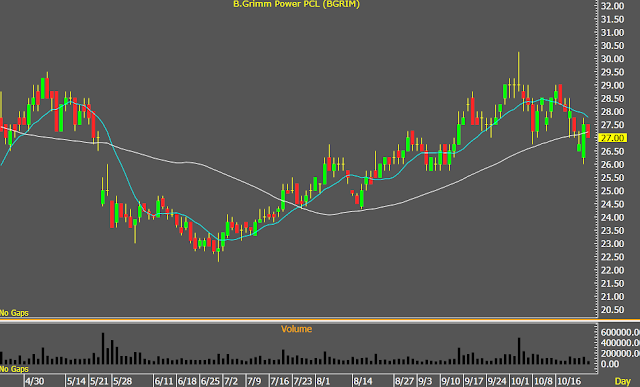Select the 6/18 date marker
Image resolution: width=640 pixels, height=387 pixels.
pos(187,381)
